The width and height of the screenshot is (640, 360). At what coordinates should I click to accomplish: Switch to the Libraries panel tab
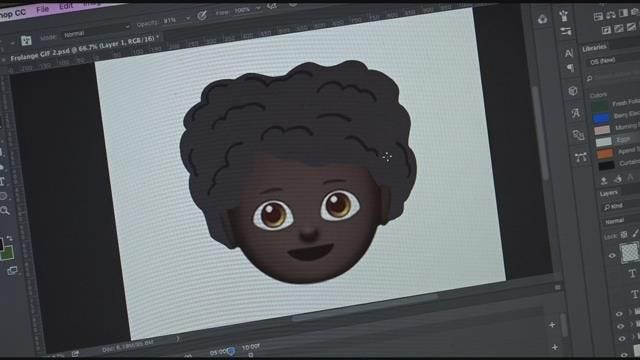pyautogui.click(x=595, y=48)
